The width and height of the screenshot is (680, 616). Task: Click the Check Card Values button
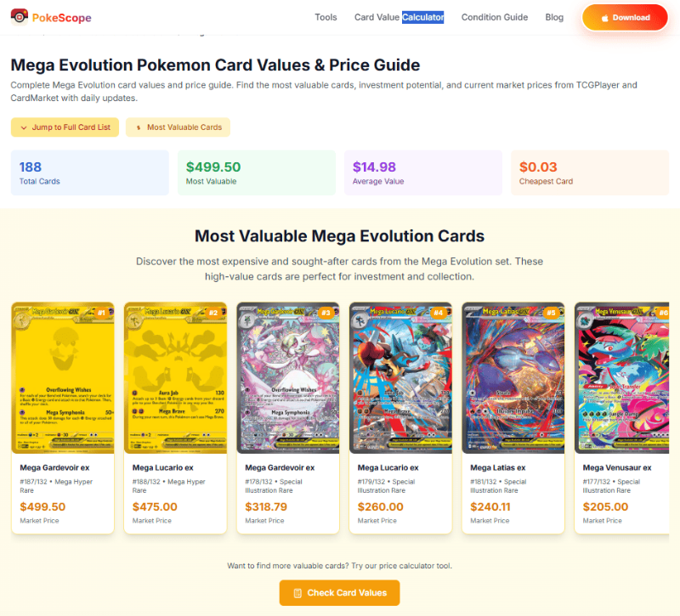(339, 593)
